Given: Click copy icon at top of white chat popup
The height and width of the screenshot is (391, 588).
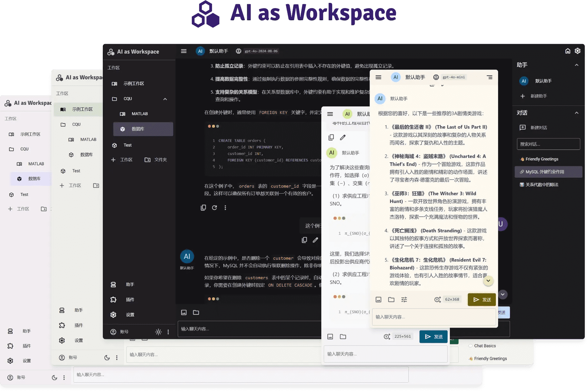Looking at the screenshot, I should pyautogui.click(x=331, y=138).
